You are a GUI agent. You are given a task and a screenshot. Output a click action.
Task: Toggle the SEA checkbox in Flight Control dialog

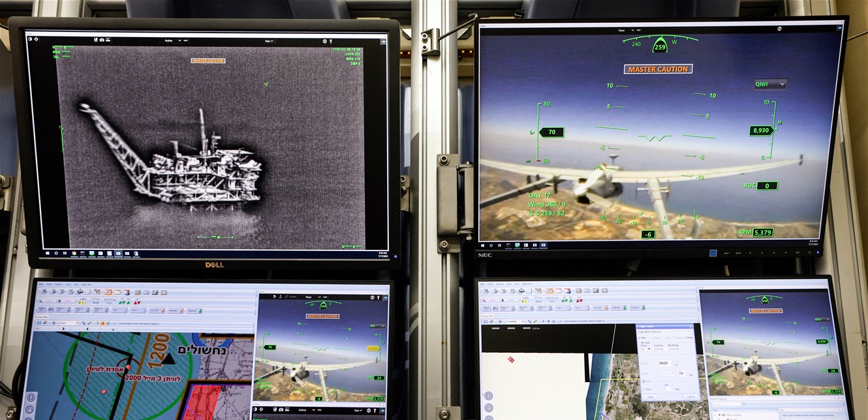pyautogui.click(x=643, y=374)
